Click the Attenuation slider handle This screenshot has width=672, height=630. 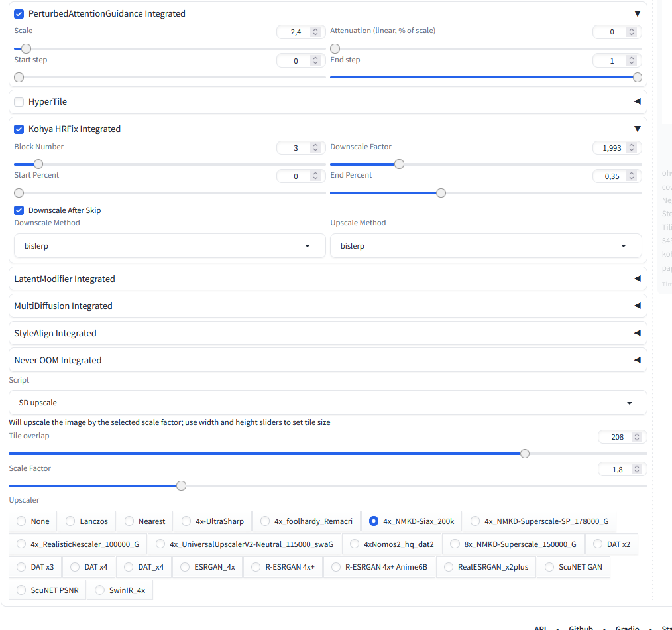(x=335, y=48)
